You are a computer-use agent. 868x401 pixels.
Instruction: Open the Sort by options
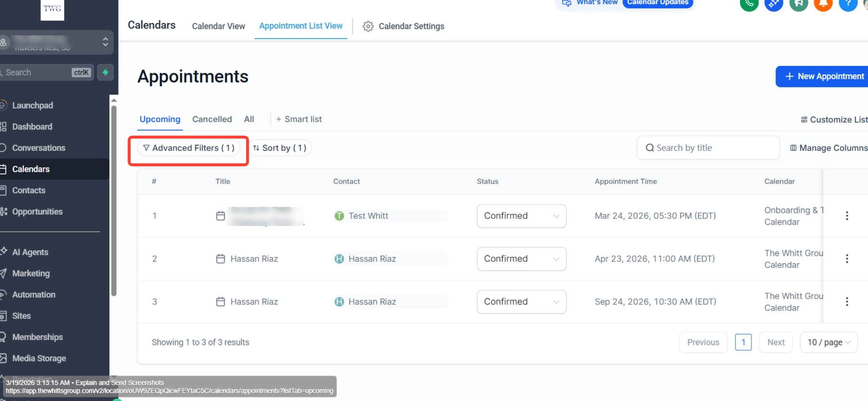(280, 148)
